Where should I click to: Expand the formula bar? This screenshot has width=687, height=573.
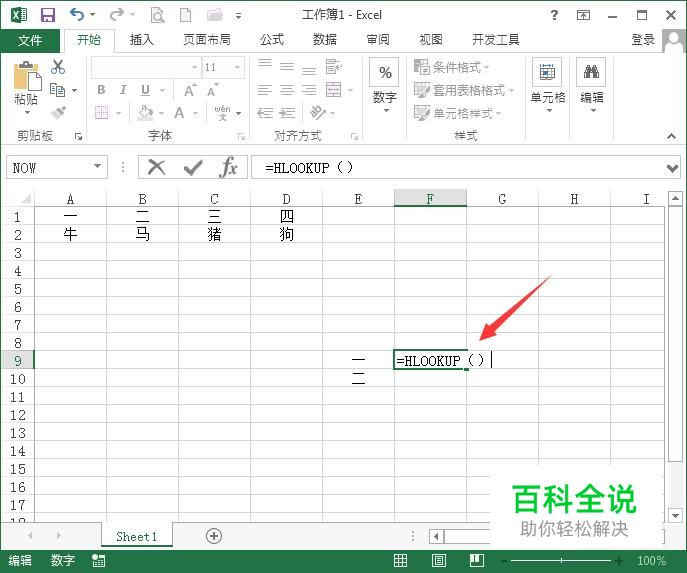pyautogui.click(x=672, y=168)
